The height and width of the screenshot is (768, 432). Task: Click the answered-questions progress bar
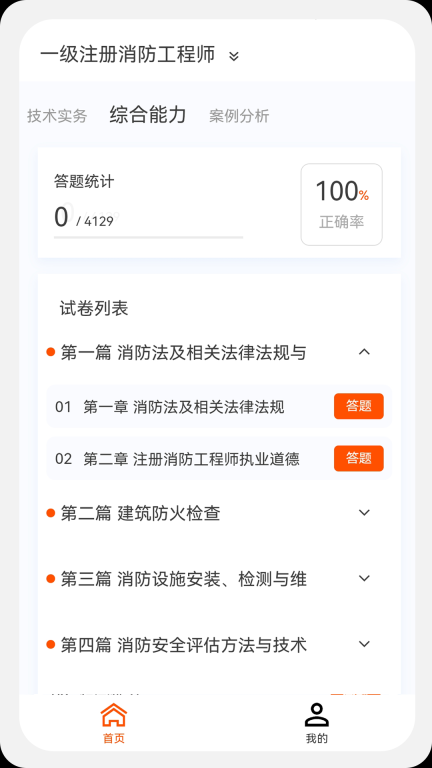pos(148,238)
